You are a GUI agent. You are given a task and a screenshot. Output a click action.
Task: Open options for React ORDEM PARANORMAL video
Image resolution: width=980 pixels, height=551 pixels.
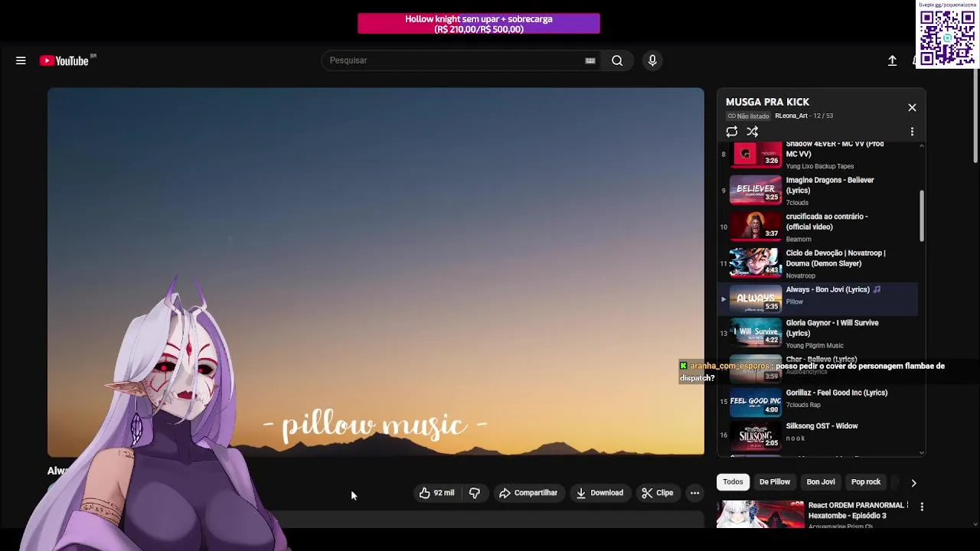coord(922,507)
